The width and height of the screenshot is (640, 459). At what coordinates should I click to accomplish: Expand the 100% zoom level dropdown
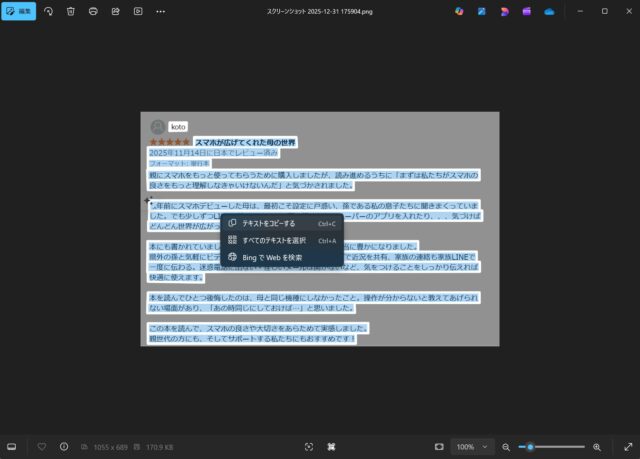(472, 446)
